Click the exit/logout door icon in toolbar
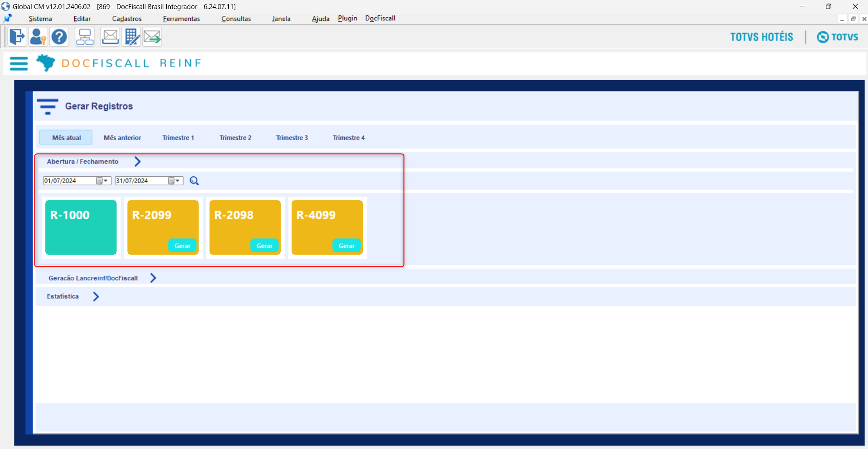 (x=17, y=37)
